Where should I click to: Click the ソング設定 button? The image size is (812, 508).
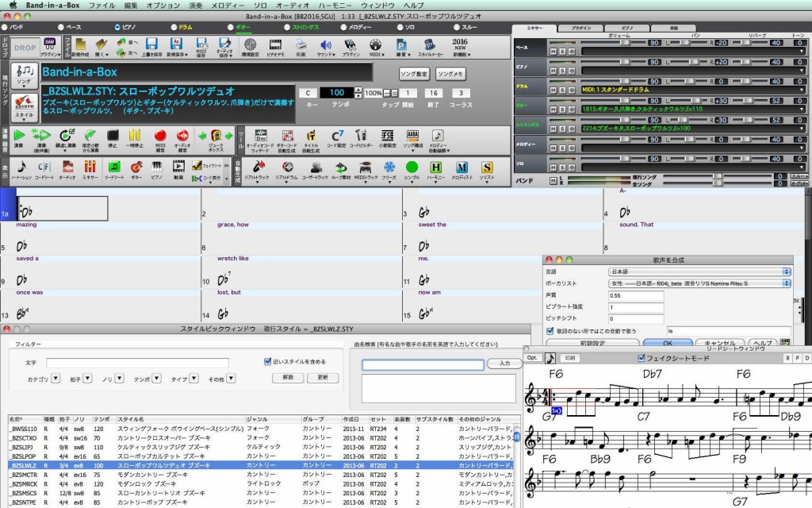pos(414,73)
